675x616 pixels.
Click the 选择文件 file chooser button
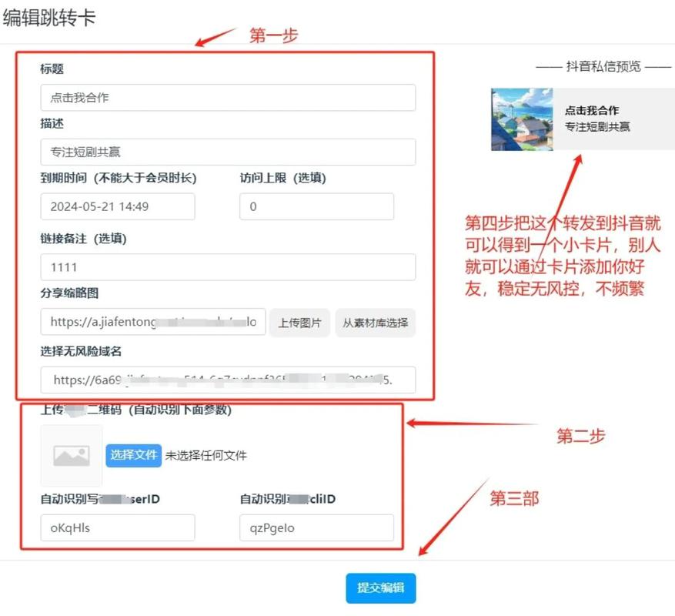tap(133, 455)
